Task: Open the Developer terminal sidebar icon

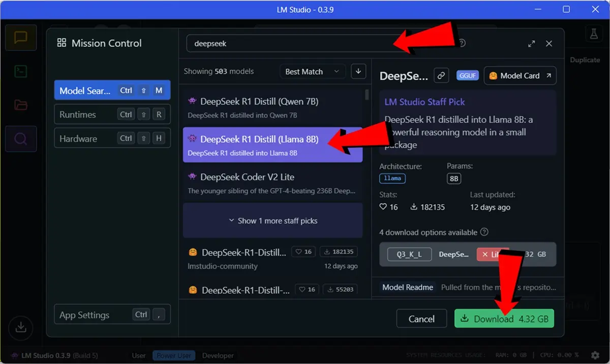Action: pyautogui.click(x=21, y=72)
